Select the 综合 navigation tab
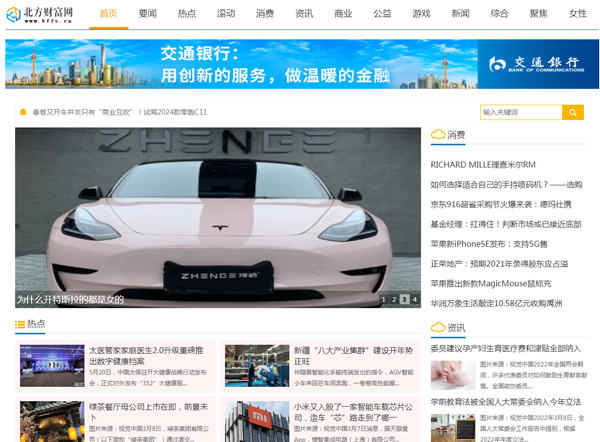 coord(499,14)
